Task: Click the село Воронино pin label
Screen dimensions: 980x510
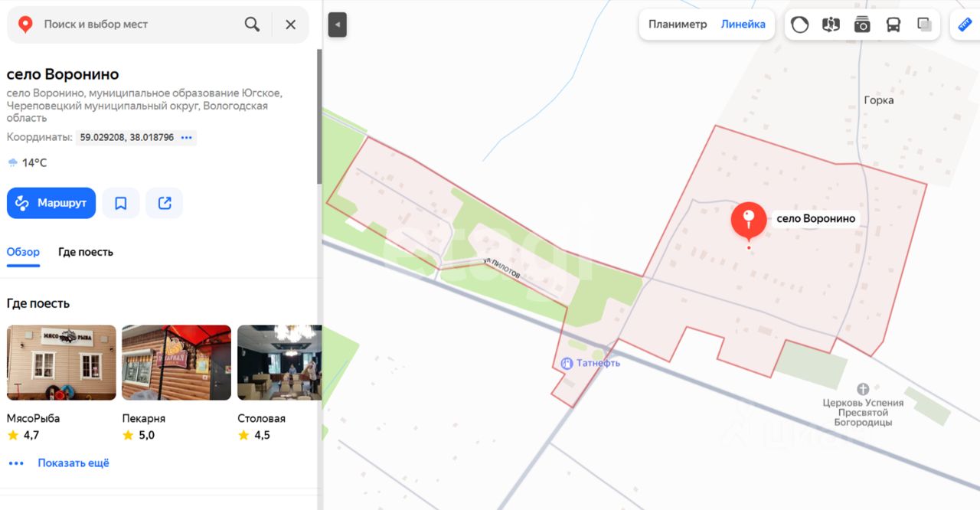Action: tap(815, 218)
